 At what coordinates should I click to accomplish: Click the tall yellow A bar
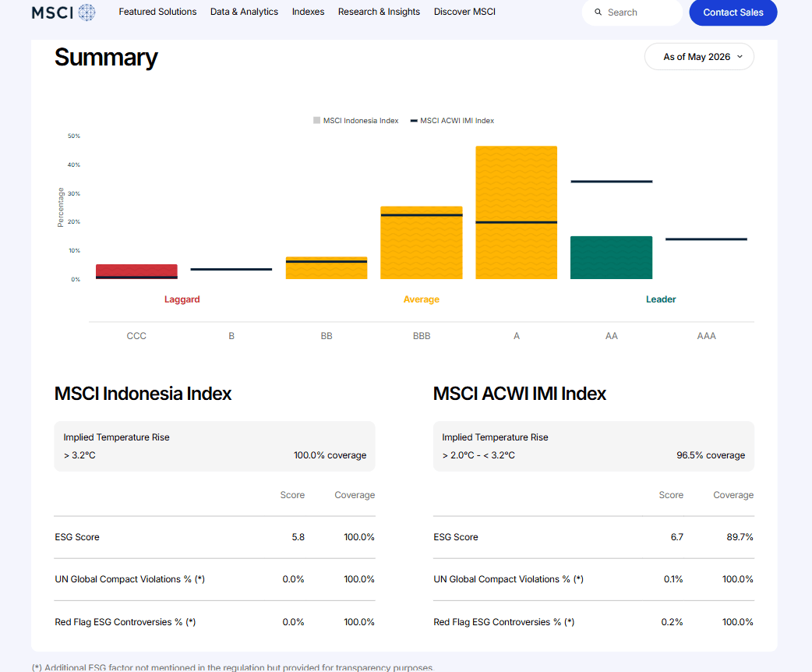[517, 212]
